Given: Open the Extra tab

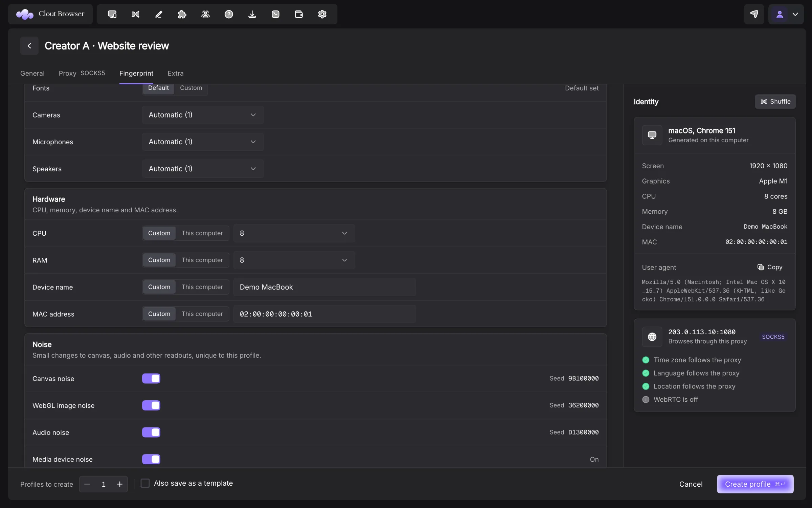Looking at the screenshot, I should click(176, 73).
